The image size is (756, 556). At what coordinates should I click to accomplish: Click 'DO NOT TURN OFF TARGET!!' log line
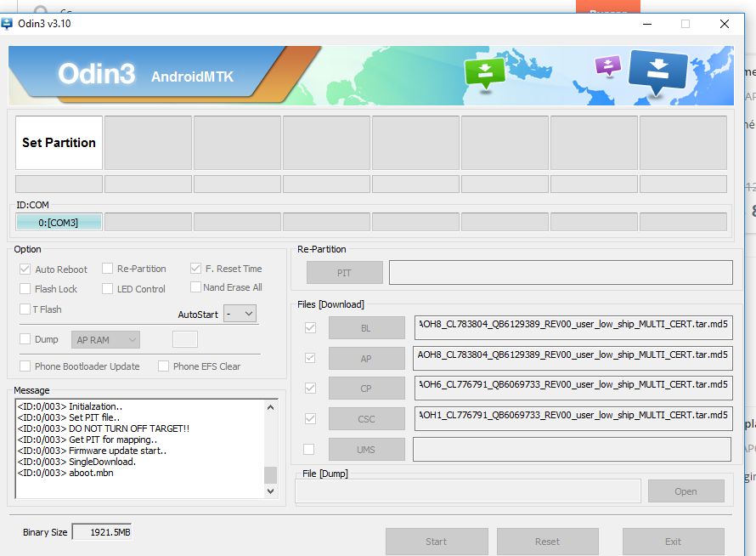click(x=104, y=428)
